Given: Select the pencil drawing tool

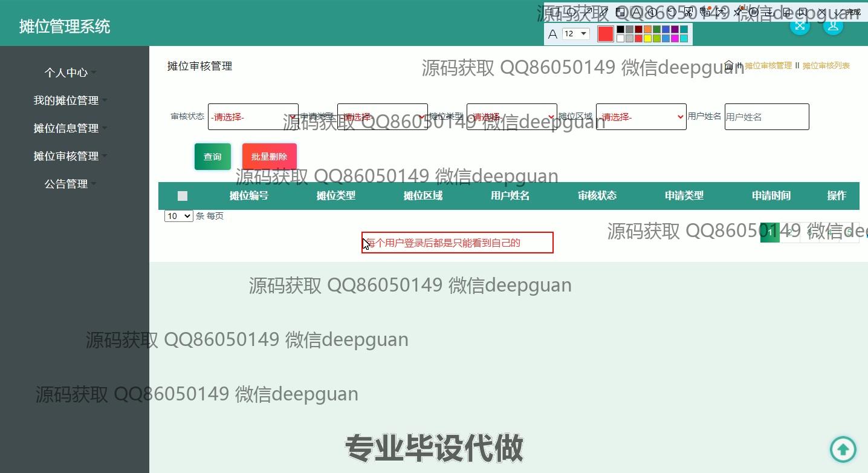Looking at the screenshot, I should pyautogui.click(x=604, y=12).
